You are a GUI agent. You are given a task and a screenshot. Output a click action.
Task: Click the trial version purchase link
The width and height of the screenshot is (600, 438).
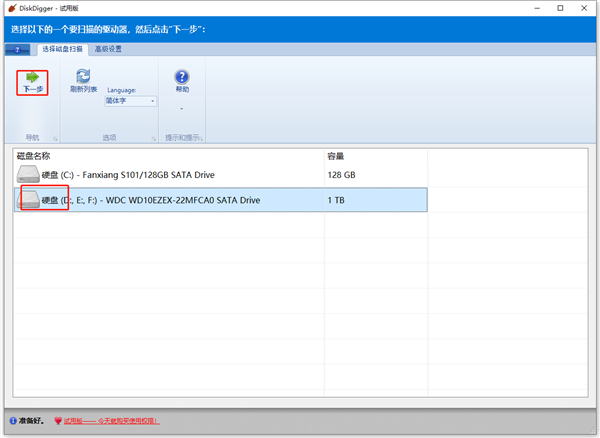click(111, 421)
